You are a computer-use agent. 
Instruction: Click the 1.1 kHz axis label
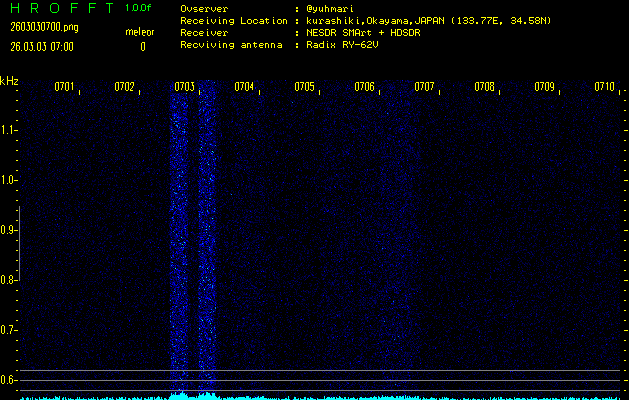coord(7,130)
